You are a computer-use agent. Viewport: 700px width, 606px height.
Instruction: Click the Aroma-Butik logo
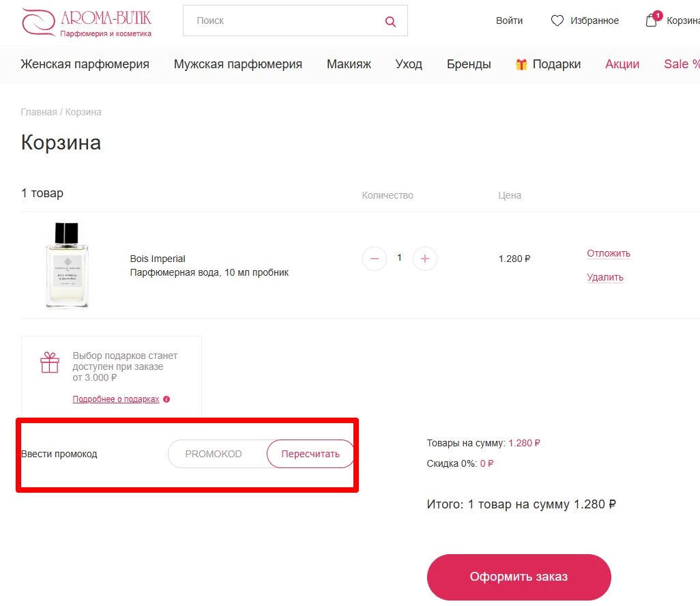[x=86, y=22]
